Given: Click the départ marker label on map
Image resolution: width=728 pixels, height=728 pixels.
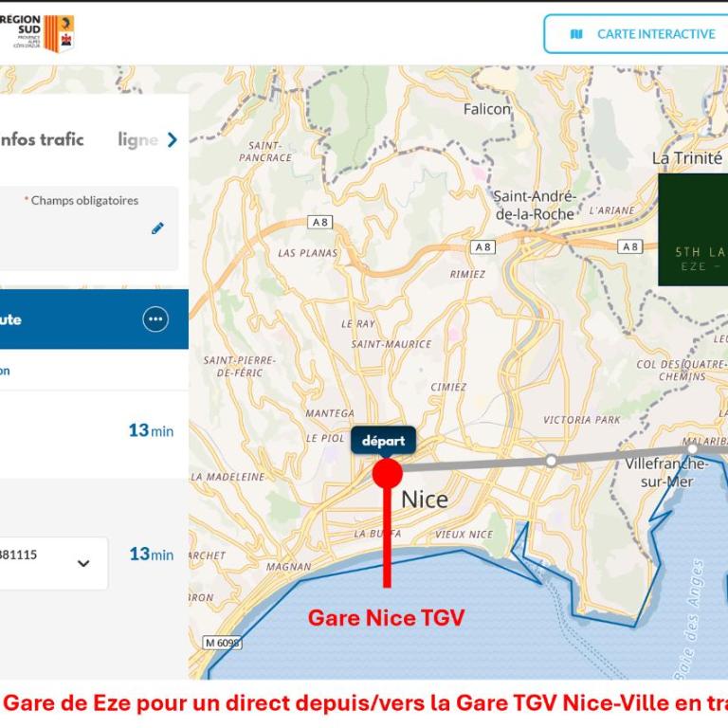Looking at the screenshot, I should (x=383, y=441).
